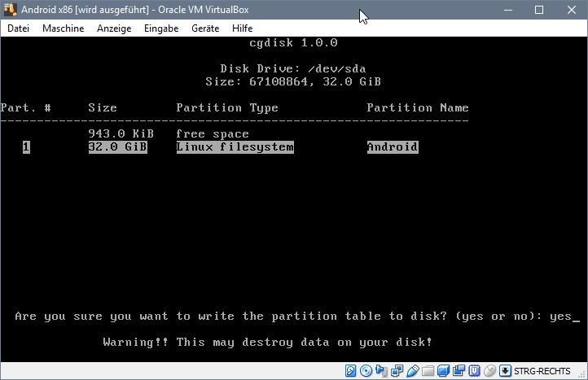
Task: Click the 943.0 KiB free space size
Action: click(121, 133)
